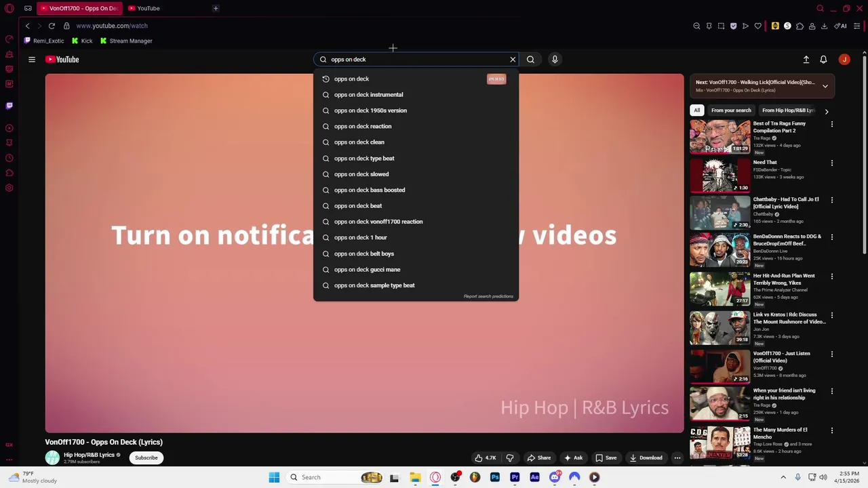868x488 pixels.
Task: Click the "Report search predictions" link
Action: (x=488, y=296)
